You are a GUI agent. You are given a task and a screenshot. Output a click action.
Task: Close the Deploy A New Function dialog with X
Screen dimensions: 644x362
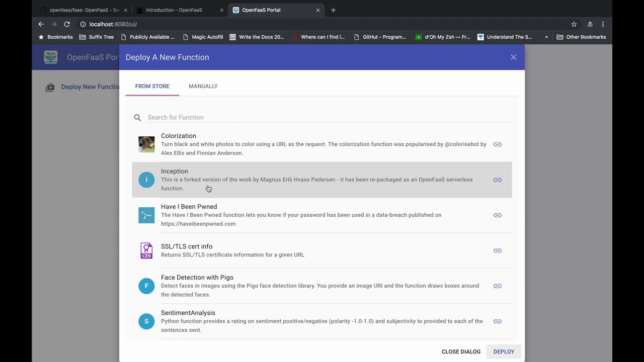[x=513, y=57]
